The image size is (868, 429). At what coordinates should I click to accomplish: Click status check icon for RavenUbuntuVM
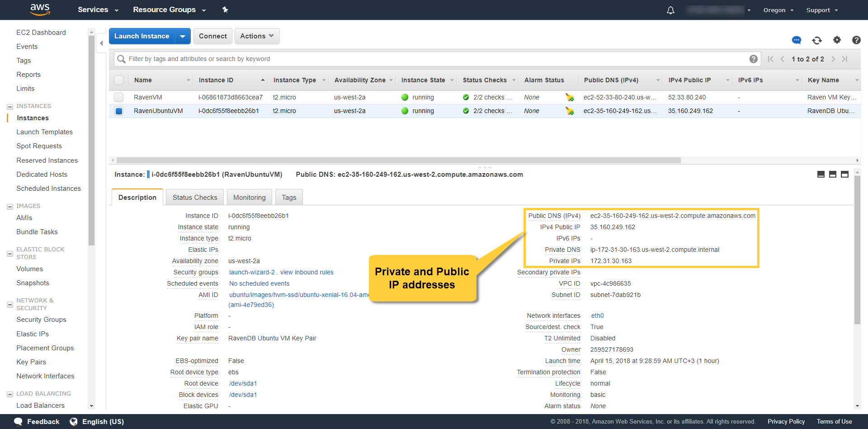point(466,111)
